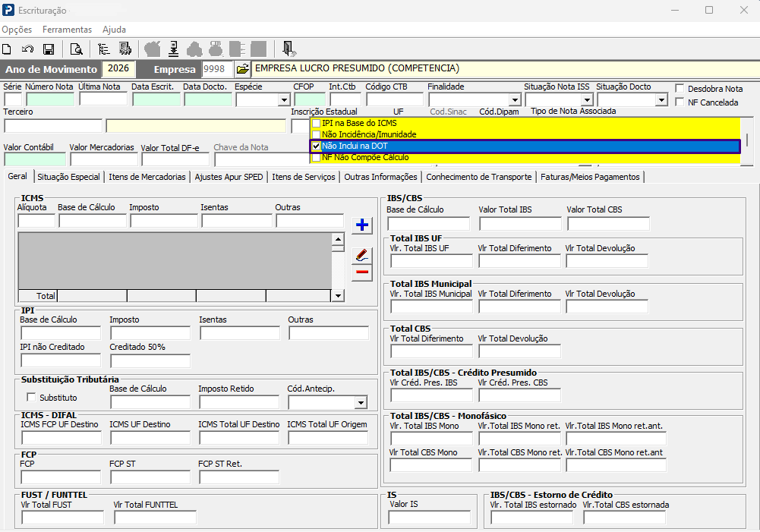
Task: Tick the Substituto checkbox
Action: click(31, 398)
